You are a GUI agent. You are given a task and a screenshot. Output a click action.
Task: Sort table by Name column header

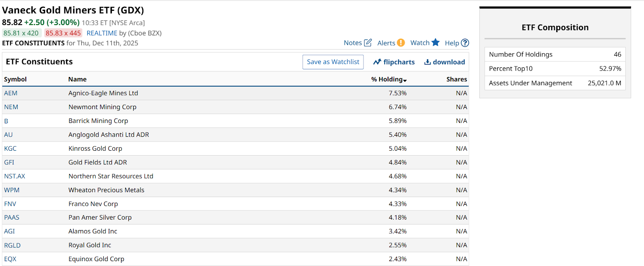point(77,79)
